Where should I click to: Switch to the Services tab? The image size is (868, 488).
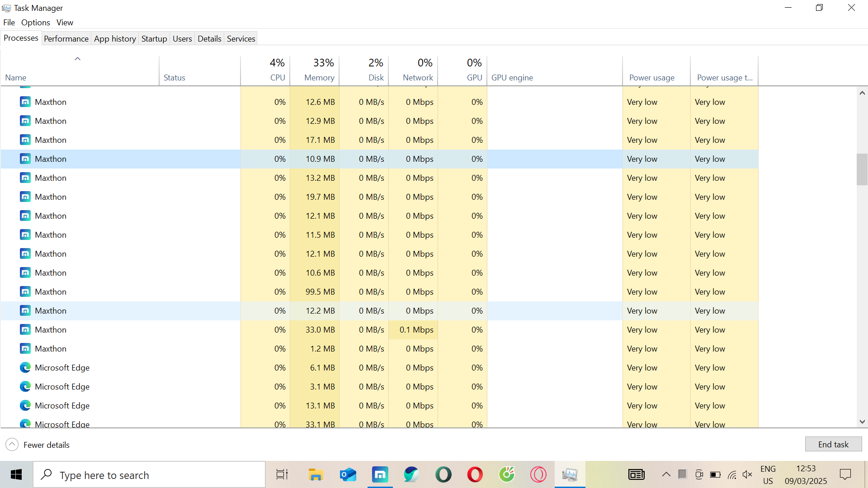pos(241,39)
